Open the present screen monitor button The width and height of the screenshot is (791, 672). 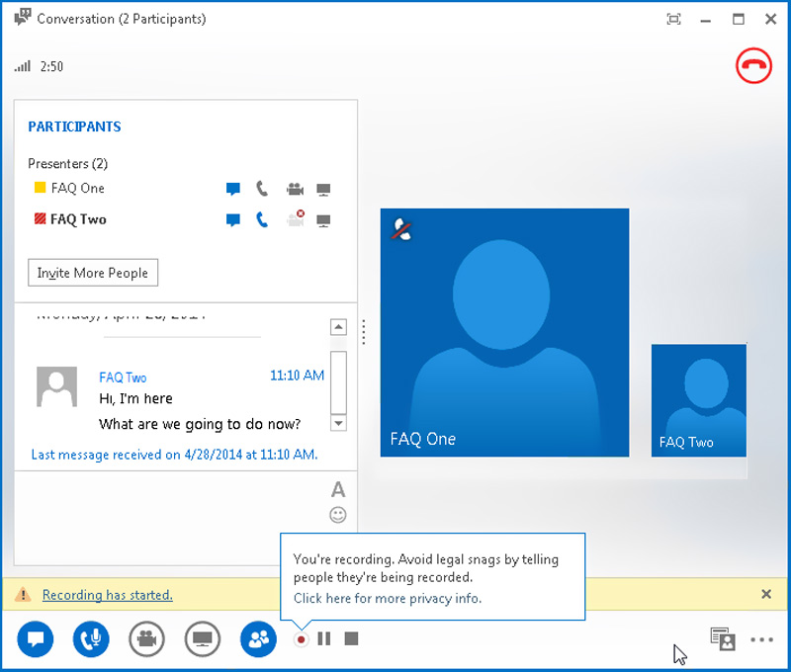coord(203,639)
